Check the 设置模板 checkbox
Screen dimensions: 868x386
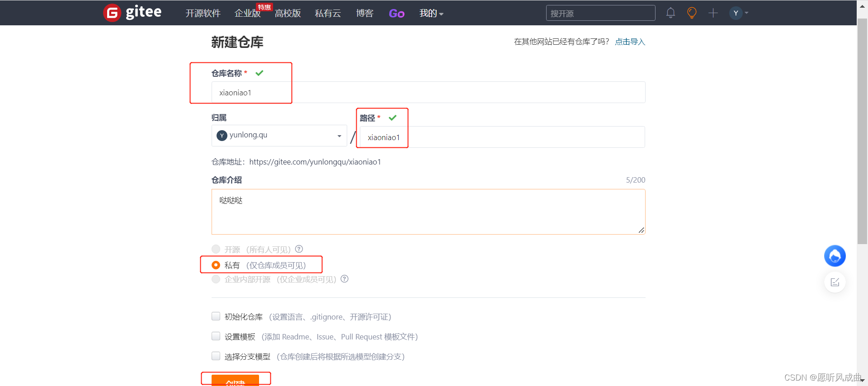pos(216,336)
